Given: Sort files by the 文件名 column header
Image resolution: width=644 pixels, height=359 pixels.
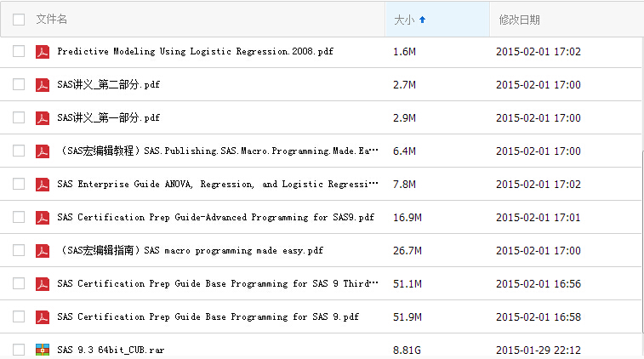Looking at the screenshot, I should tap(51, 20).
